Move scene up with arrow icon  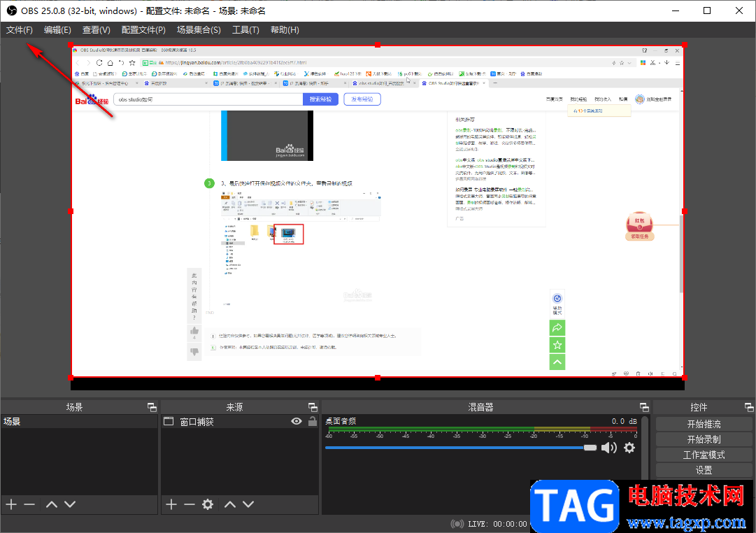pos(52,504)
